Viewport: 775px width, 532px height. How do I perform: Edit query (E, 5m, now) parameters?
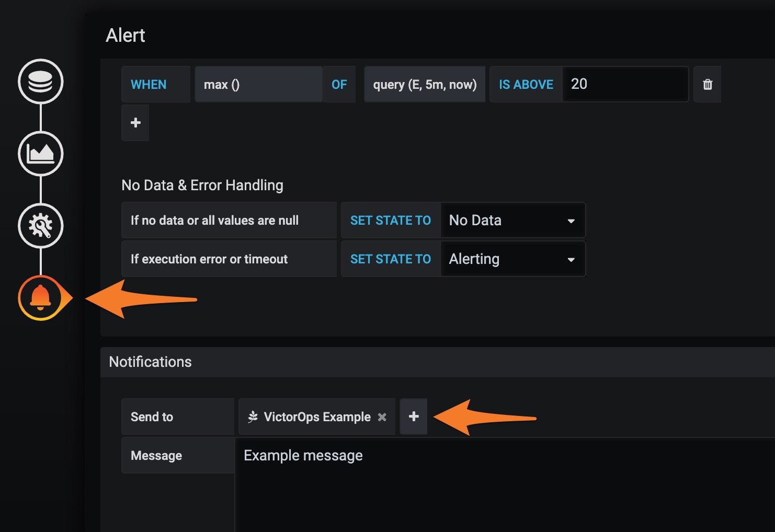coord(424,84)
